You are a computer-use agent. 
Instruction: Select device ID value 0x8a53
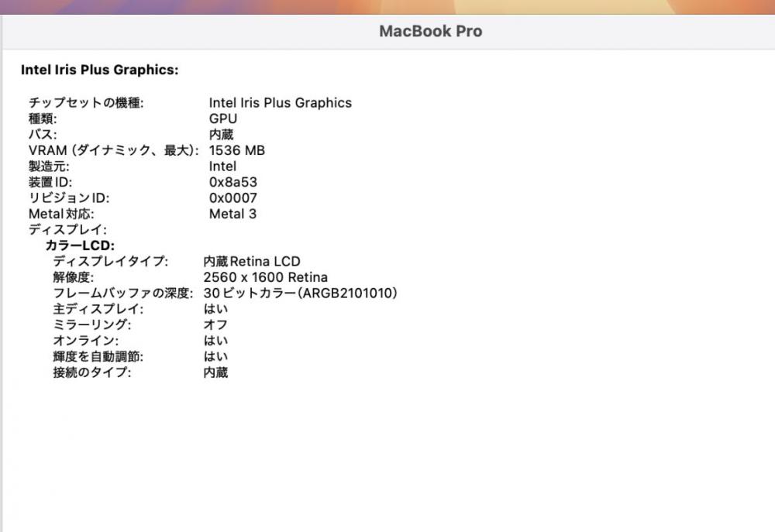tap(232, 182)
